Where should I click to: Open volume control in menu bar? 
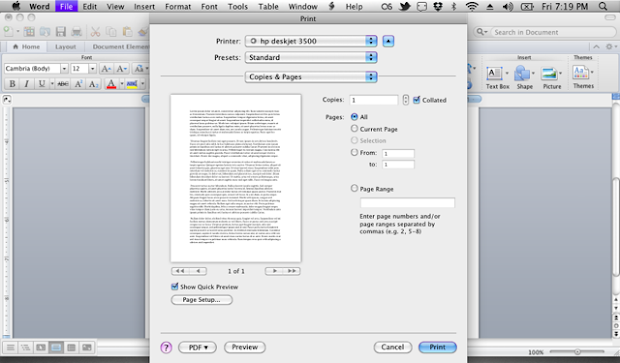(507, 6)
